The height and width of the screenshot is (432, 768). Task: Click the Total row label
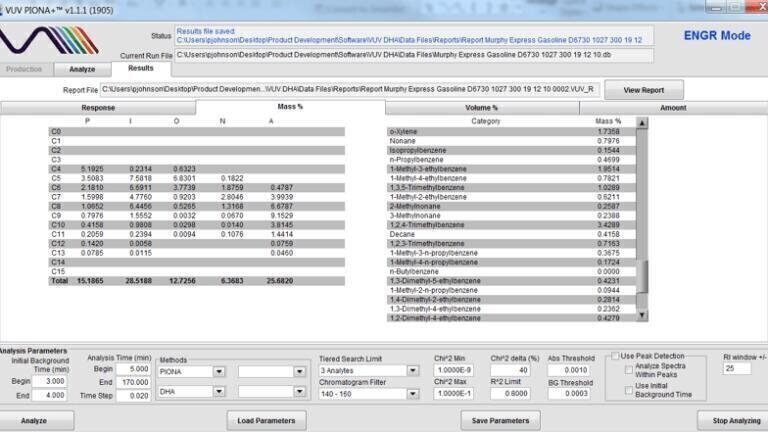(x=59, y=281)
